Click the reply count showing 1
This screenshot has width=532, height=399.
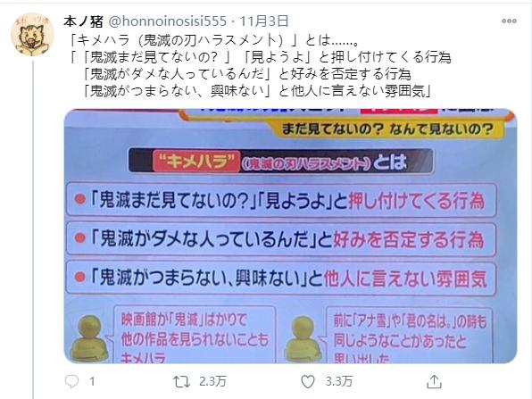[92, 382]
